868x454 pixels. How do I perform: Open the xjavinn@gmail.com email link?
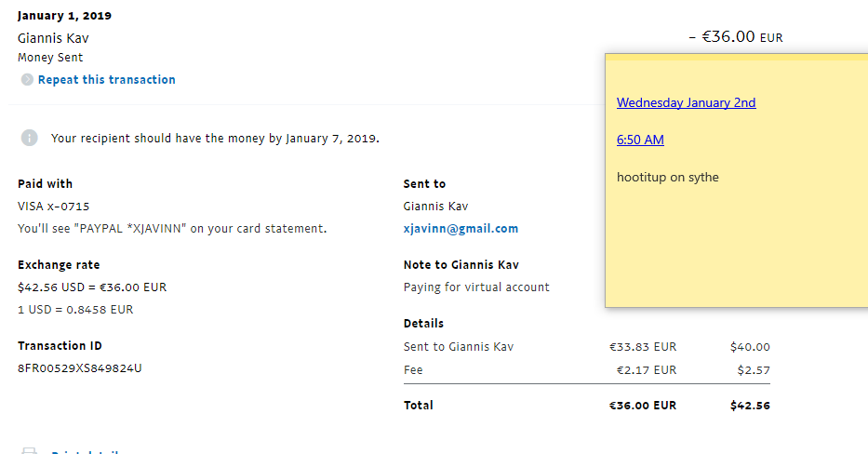tap(461, 229)
